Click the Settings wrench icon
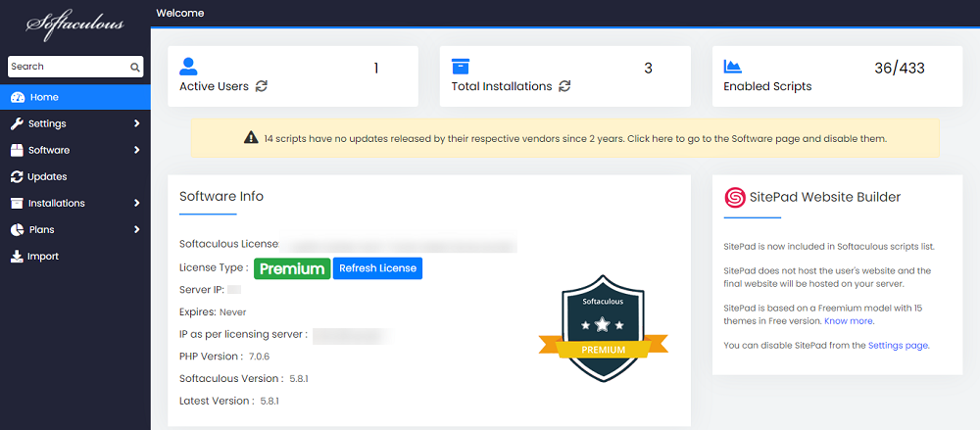 17,123
